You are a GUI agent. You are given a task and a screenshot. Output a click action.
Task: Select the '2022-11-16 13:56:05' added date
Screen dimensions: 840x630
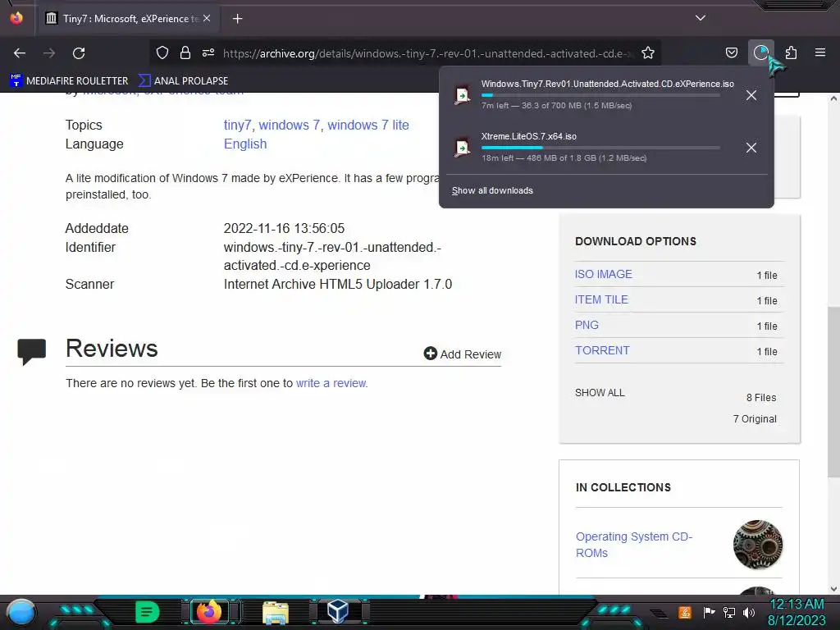pos(284,229)
